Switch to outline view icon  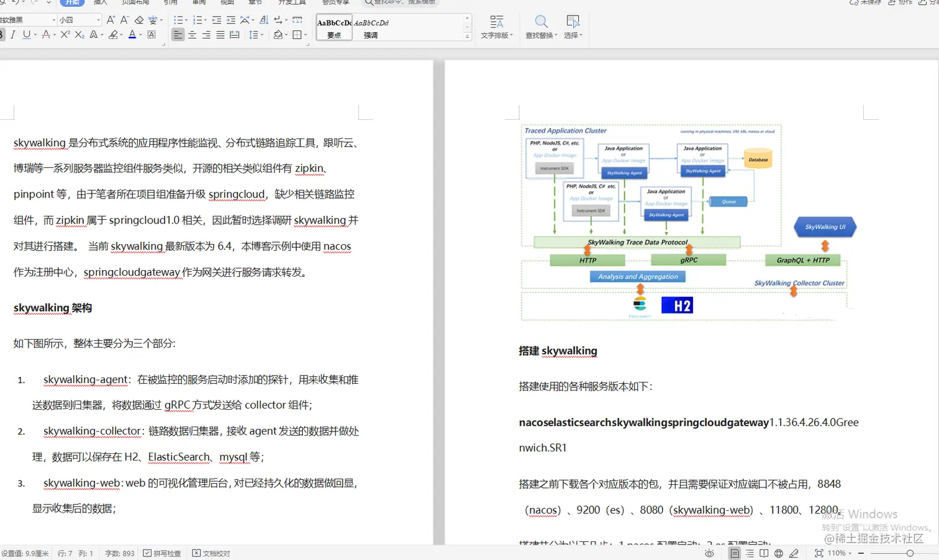coord(750,553)
